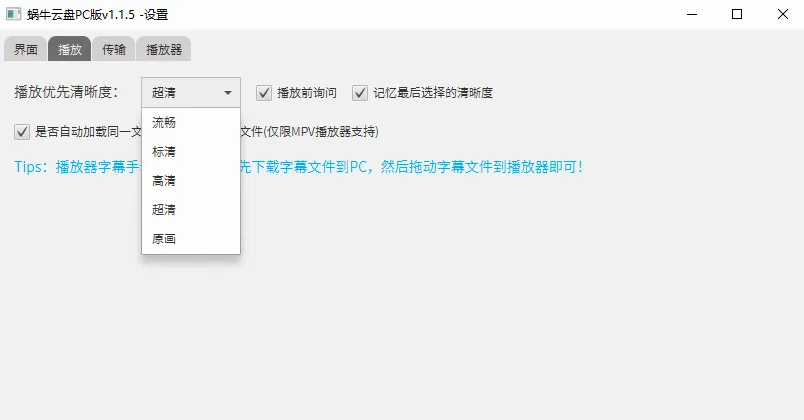804x420 pixels.
Task: Switch to the 界面 tab
Action: pos(26,49)
